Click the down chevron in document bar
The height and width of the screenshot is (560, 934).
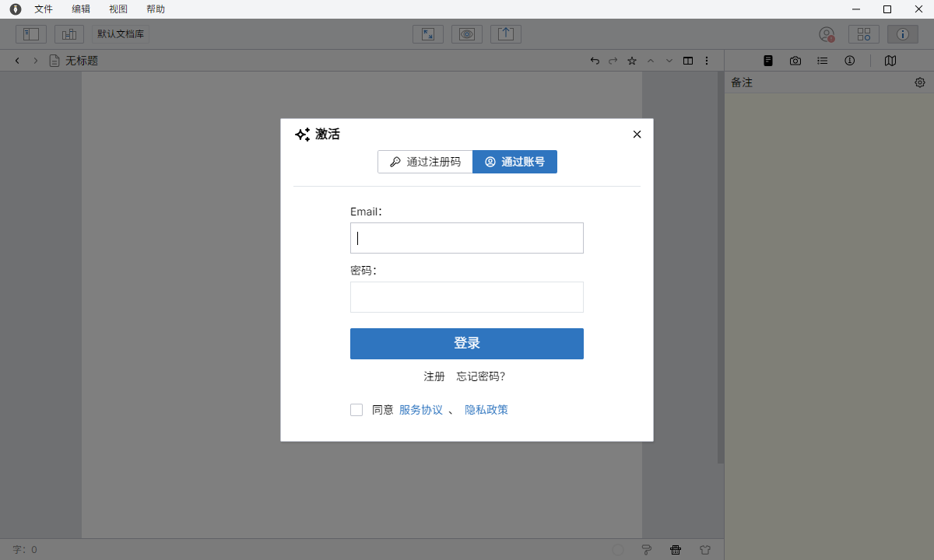click(x=669, y=61)
